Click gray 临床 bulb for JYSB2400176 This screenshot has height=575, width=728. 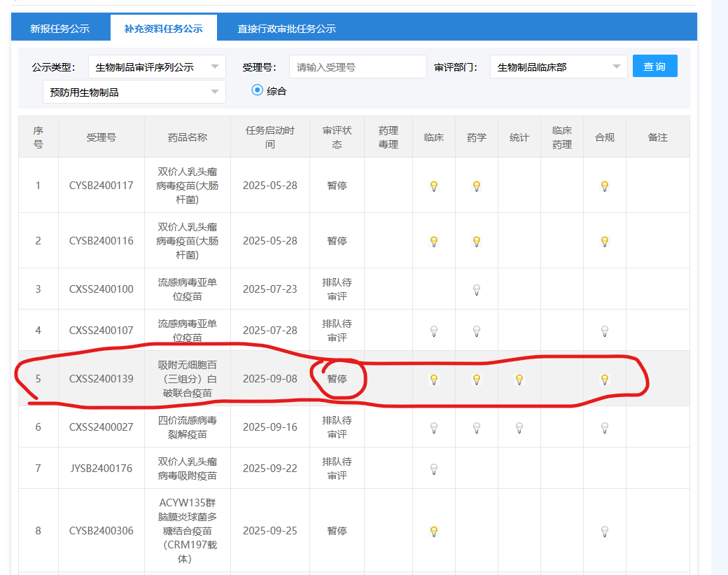[433, 469]
